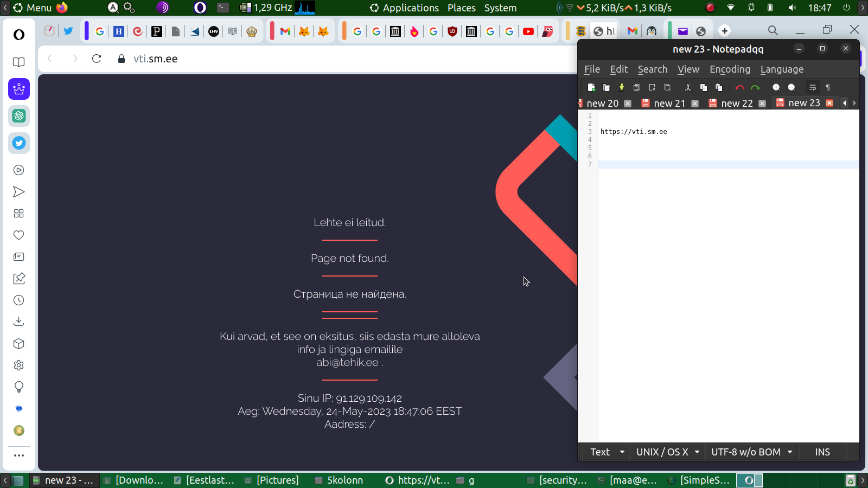868x488 pixels.
Task: Open the Text language dropdown in status bar
Action: point(607,452)
